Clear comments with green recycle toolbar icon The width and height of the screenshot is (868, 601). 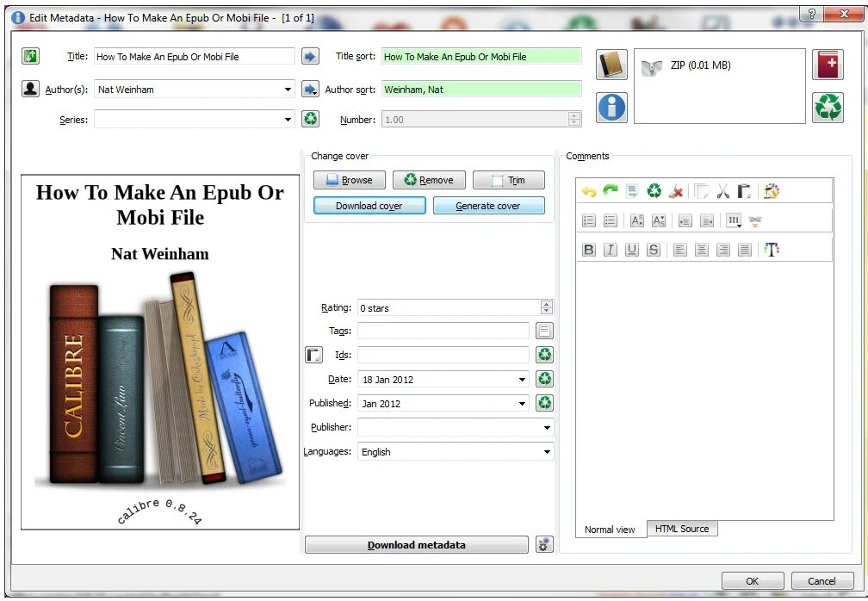[654, 191]
